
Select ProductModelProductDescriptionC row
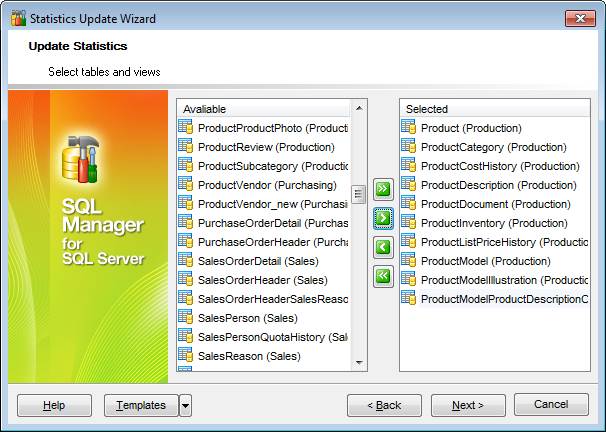[494, 299]
